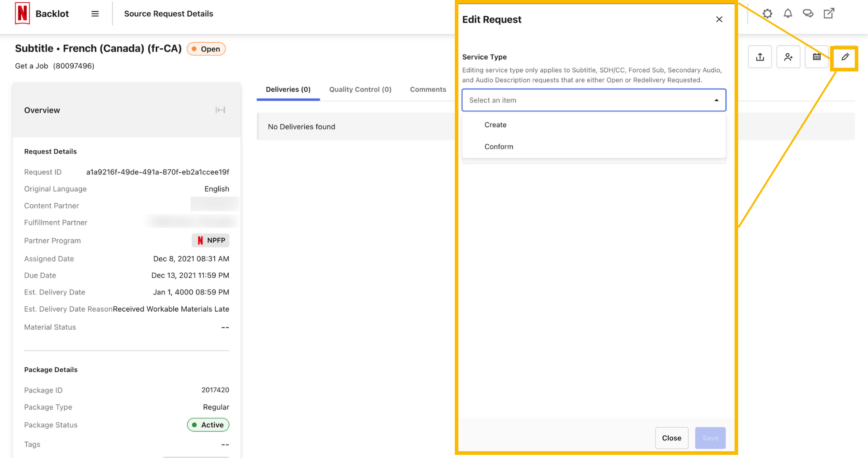Select Create from the dropdown list
Screen dimensions: 868x458
(x=495, y=125)
